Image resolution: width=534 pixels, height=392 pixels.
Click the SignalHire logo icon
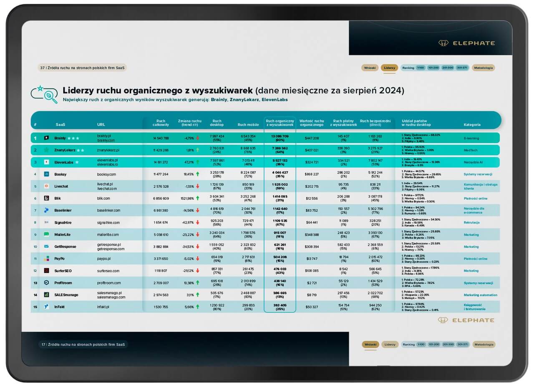pyautogui.click(x=47, y=222)
